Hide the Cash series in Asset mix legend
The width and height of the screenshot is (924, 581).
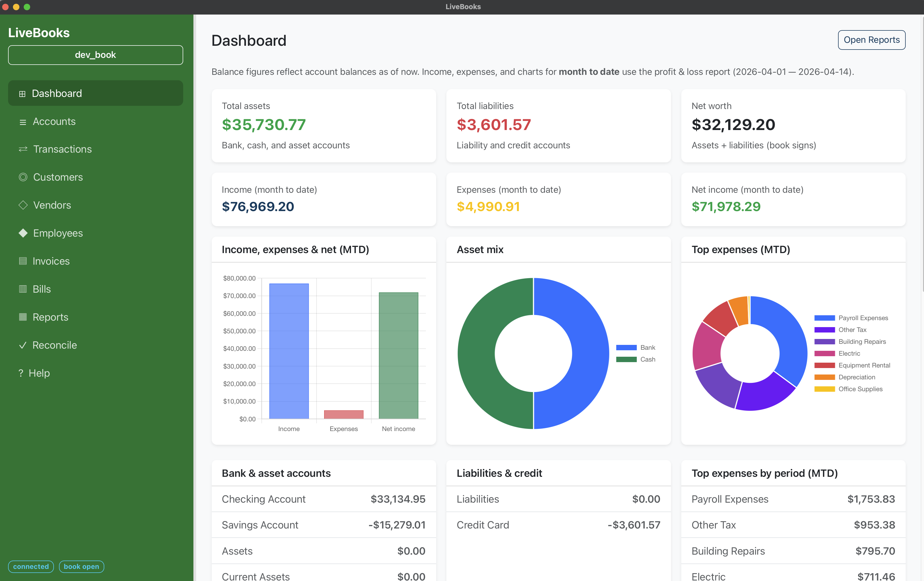coord(626,359)
